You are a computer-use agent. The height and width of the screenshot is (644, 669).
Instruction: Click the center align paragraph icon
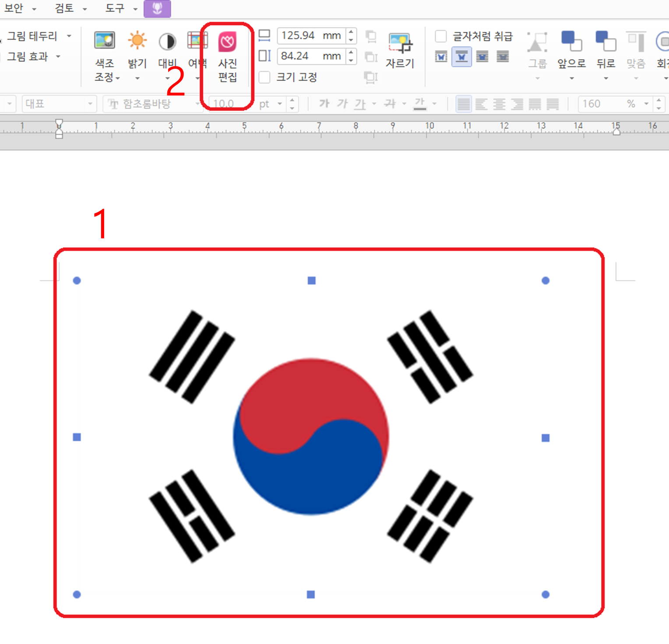499,104
